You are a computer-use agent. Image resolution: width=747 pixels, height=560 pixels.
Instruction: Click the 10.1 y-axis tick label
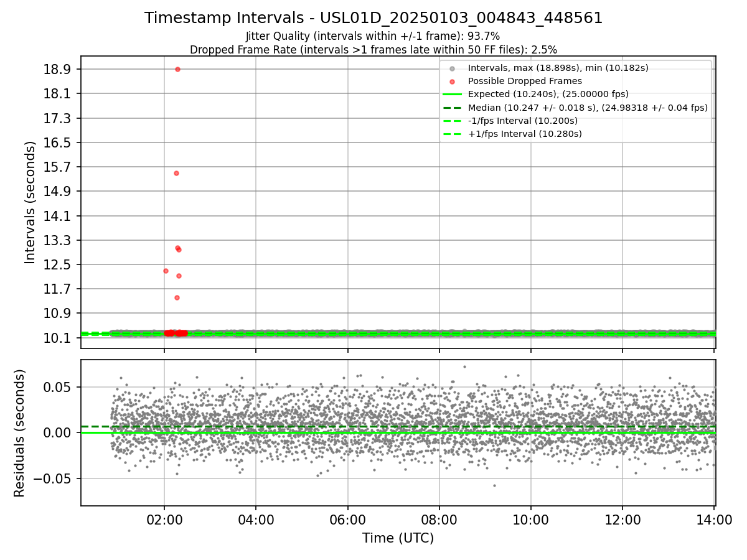click(x=58, y=338)
